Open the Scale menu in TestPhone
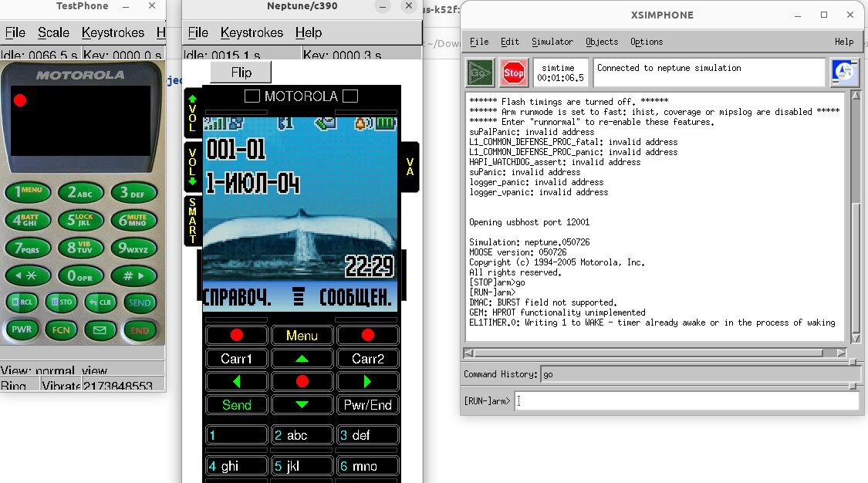Screen dimensions: 868x483 53,32
